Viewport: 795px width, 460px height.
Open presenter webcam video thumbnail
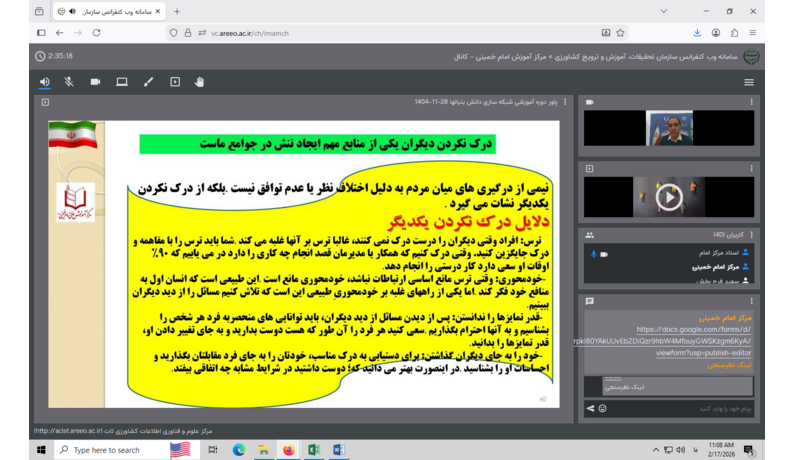[x=669, y=128]
